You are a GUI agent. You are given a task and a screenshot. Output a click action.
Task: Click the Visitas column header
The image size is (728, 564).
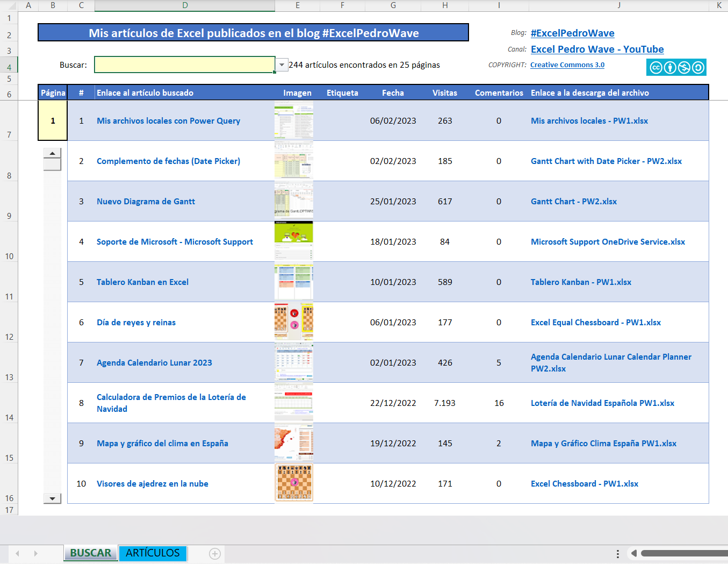445,93
